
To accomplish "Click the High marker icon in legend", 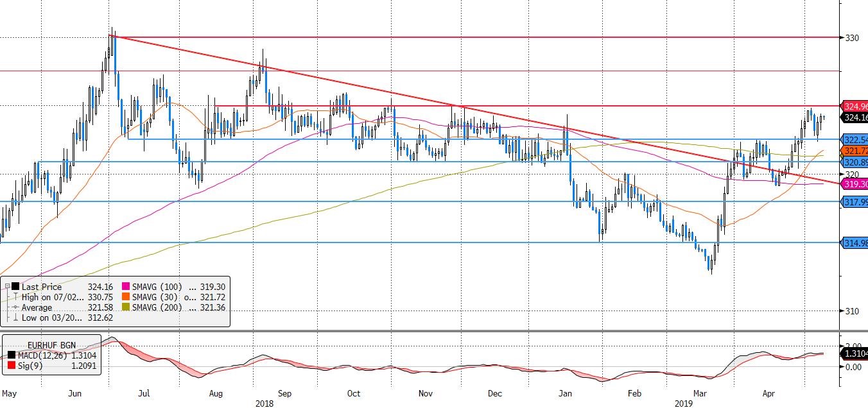I will click(15, 298).
